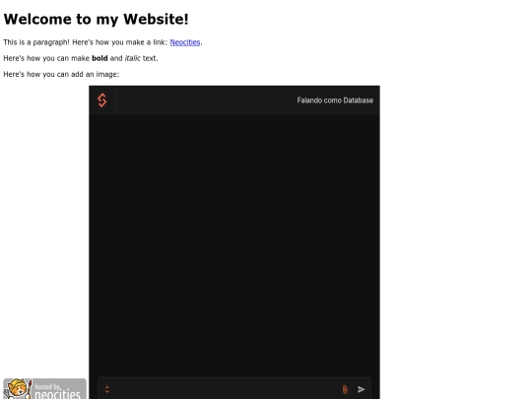Click the empty dark chat conversation area
Image resolution: width=532 pixels, height=399 pixels.
234,244
